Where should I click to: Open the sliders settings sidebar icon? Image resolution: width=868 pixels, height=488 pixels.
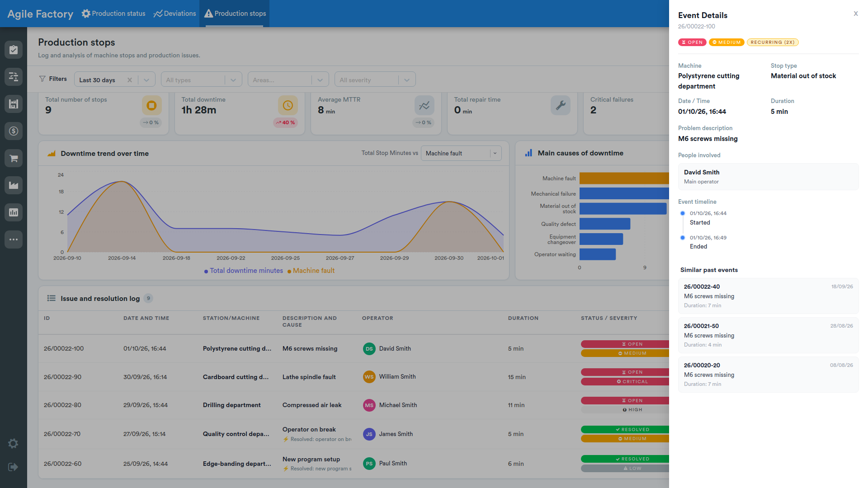click(14, 77)
